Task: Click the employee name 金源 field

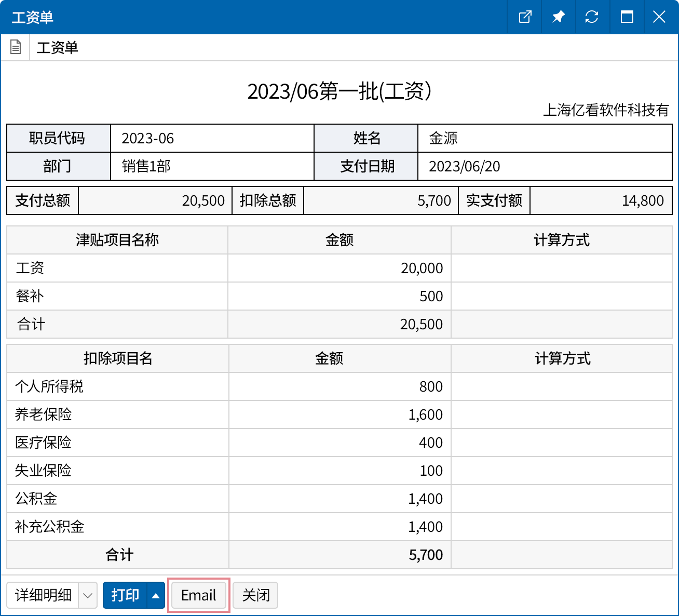Action: click(544, 138)
